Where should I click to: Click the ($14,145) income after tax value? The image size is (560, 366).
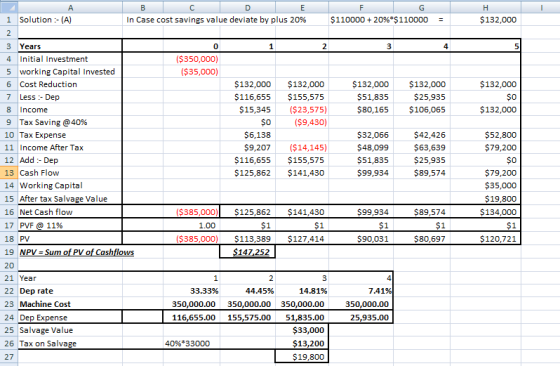tap(308, 148)
